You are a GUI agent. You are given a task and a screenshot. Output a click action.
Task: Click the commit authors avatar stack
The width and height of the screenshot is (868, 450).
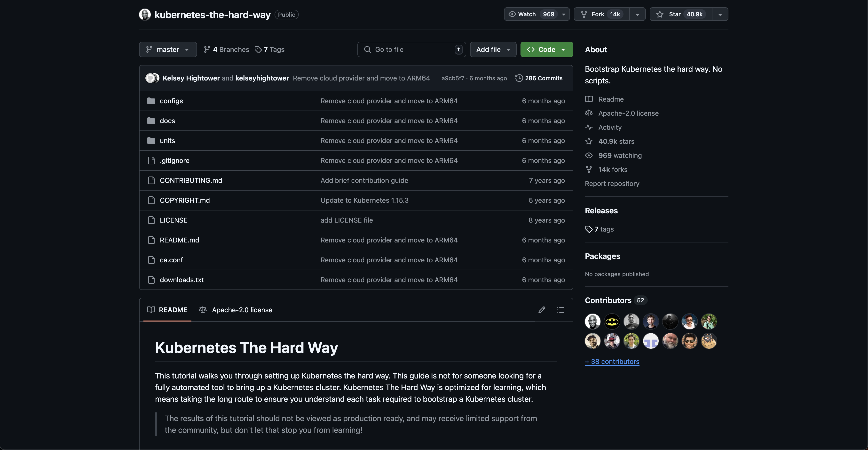pyautogui.click(x=152, y=78)
